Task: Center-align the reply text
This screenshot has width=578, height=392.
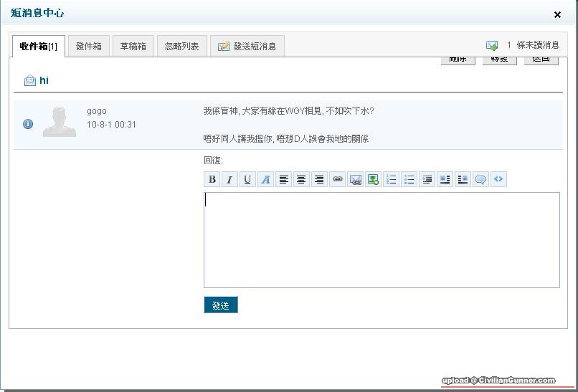Action: coord(301,179)
